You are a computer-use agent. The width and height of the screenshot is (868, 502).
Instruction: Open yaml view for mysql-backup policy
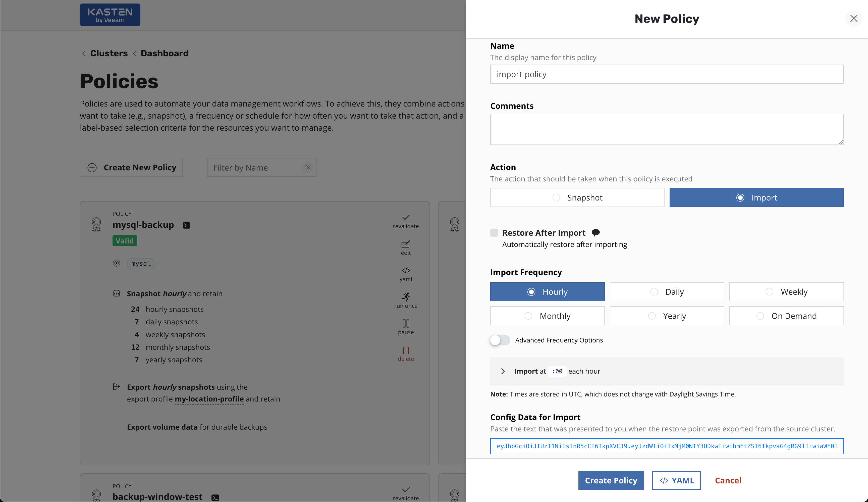pyautogui.click(x=406, y=274)
